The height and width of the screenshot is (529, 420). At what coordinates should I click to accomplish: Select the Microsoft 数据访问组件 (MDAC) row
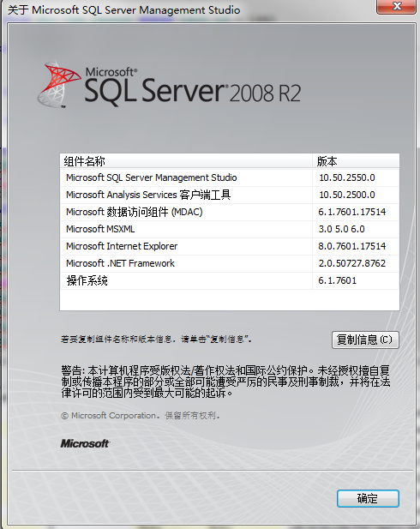click(x=230, y=212)
